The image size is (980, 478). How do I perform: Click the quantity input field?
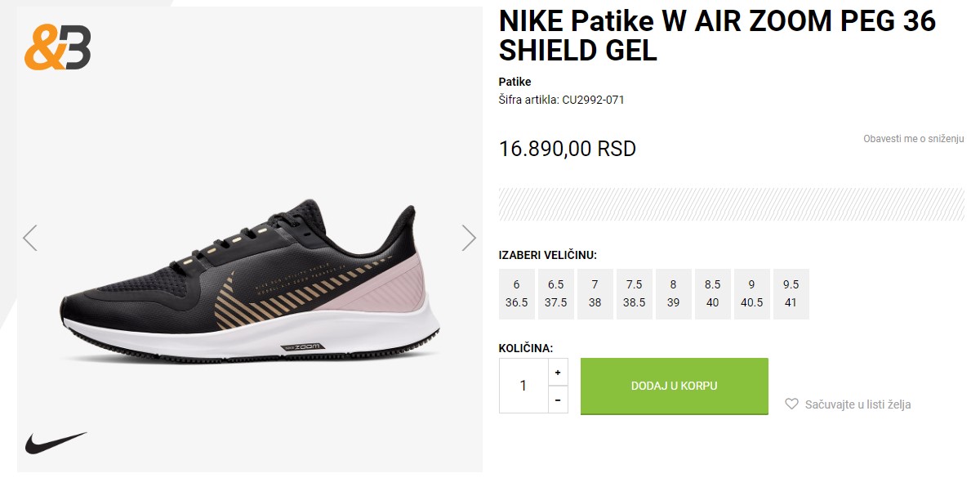coord(523,386)
